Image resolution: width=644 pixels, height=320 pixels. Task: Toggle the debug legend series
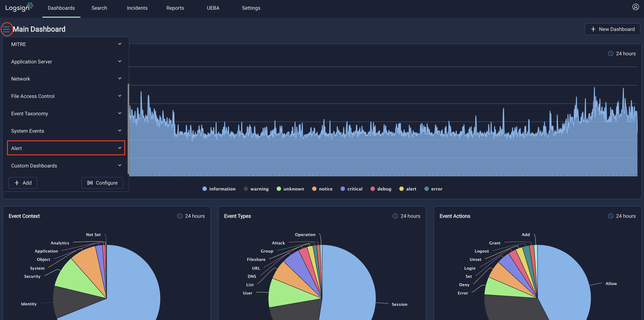tap(381, 189)
